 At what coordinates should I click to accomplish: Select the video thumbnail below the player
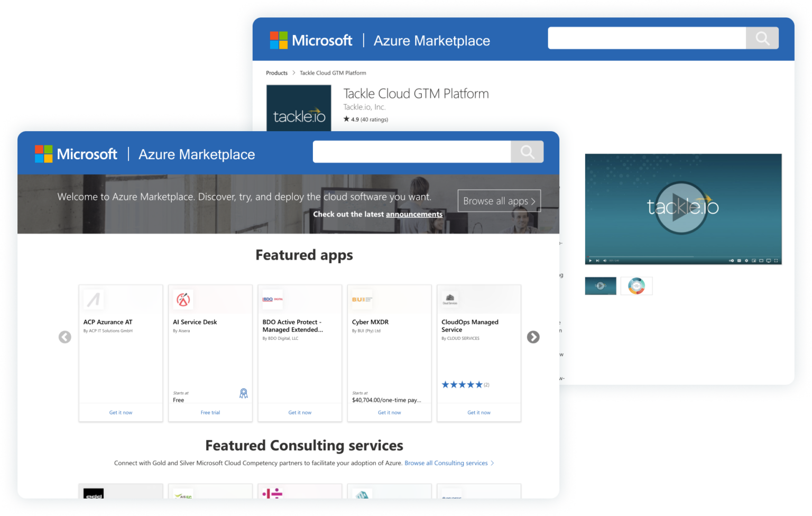(601, 286)
